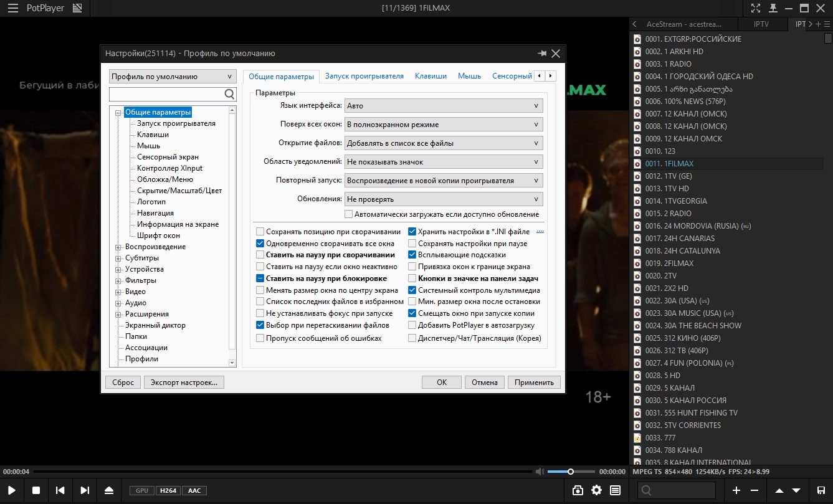
Task: Switch to the 'Клавиши' tab
Action: (431, 76)
